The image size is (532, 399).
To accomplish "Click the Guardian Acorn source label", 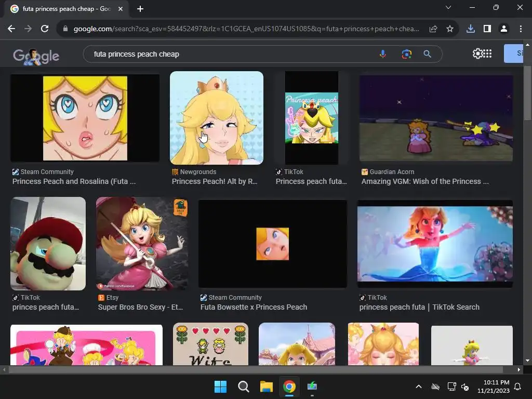I will [392, 171].
